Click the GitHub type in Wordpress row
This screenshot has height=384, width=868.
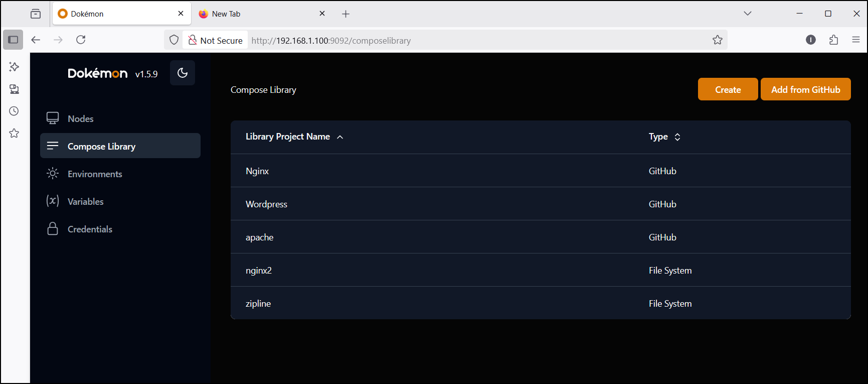(662, 204)
